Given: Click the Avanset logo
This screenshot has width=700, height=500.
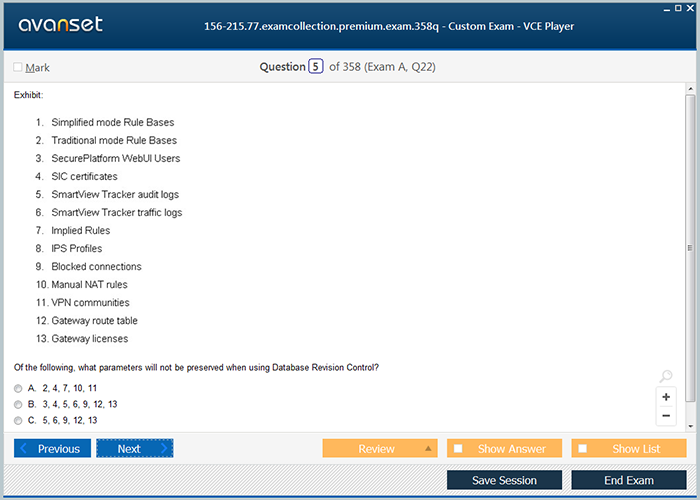Looking at the screenshot, I should point(60,24).
